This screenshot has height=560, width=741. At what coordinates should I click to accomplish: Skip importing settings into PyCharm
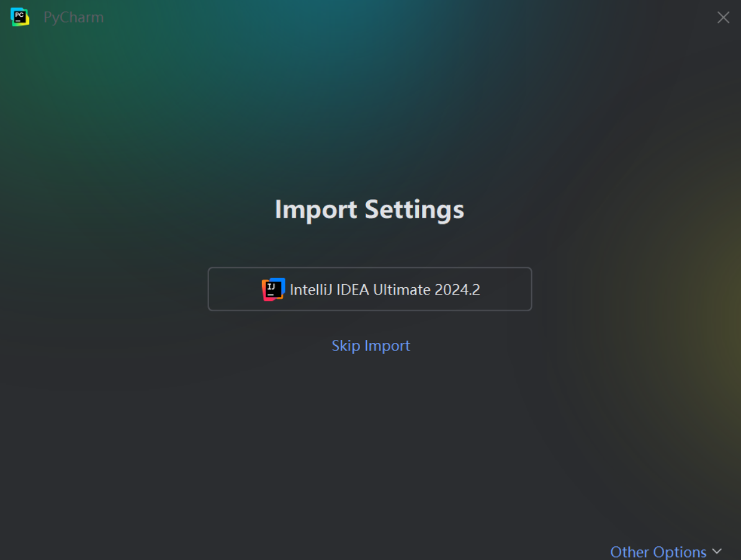[370, 345]
